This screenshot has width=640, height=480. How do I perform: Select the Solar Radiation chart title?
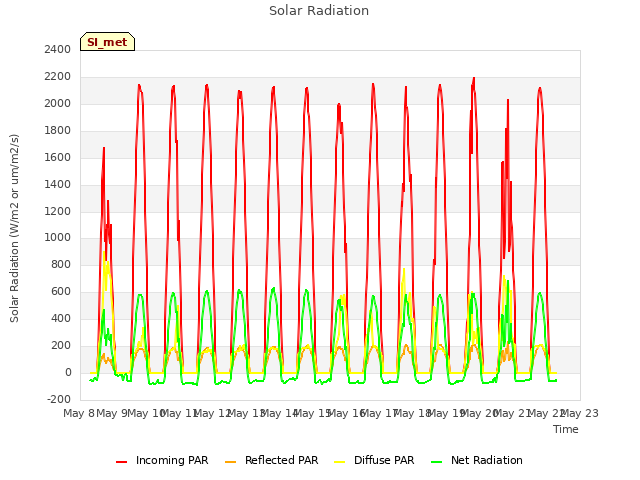click(319, 11)
